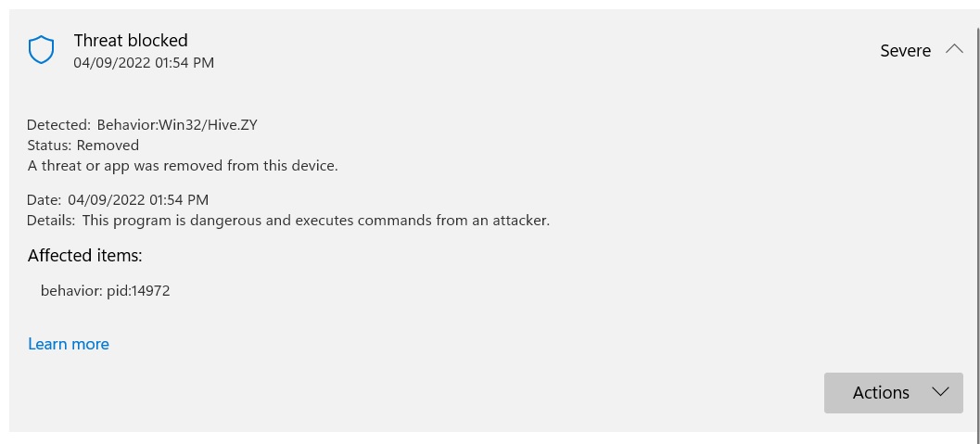Click the chevron arrow inside Actions
This screenshot has width=980, height=444.
[940, 391]
